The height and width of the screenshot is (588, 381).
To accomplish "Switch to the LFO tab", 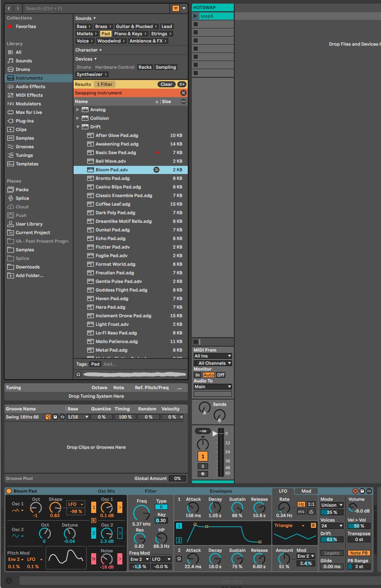I will 283,491.
